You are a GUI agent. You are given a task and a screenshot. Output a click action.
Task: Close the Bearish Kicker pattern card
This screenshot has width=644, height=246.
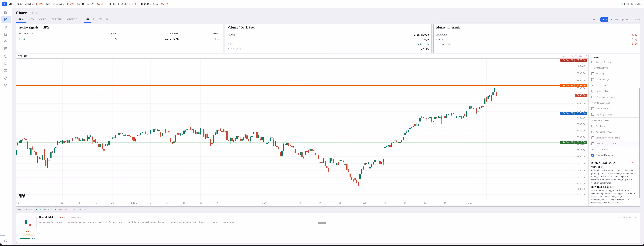point(635,217)
